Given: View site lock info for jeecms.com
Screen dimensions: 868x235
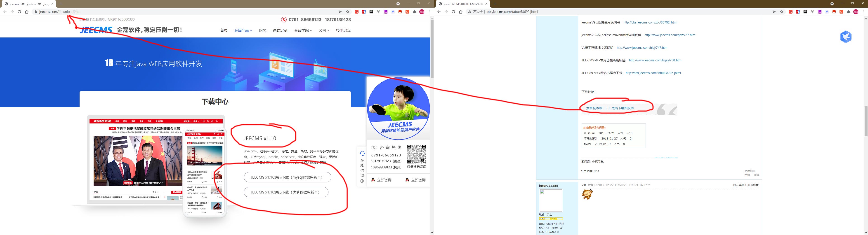Looking at the screenshot, I should [x=35, y=12].
